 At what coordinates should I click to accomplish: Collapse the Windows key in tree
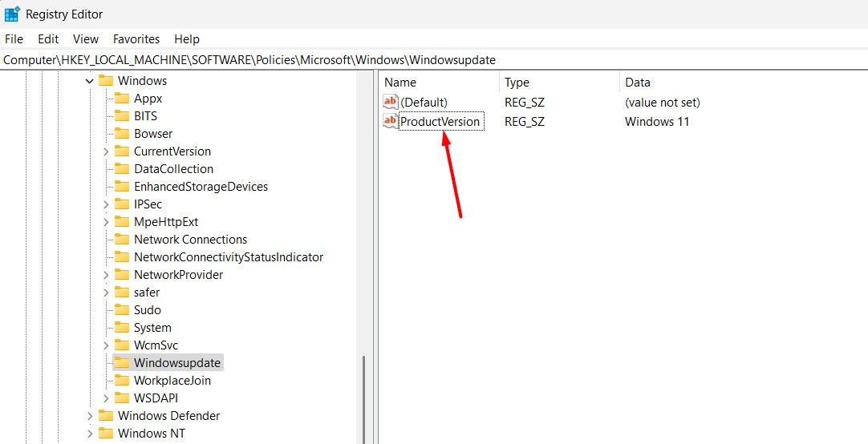coord(90,81)
